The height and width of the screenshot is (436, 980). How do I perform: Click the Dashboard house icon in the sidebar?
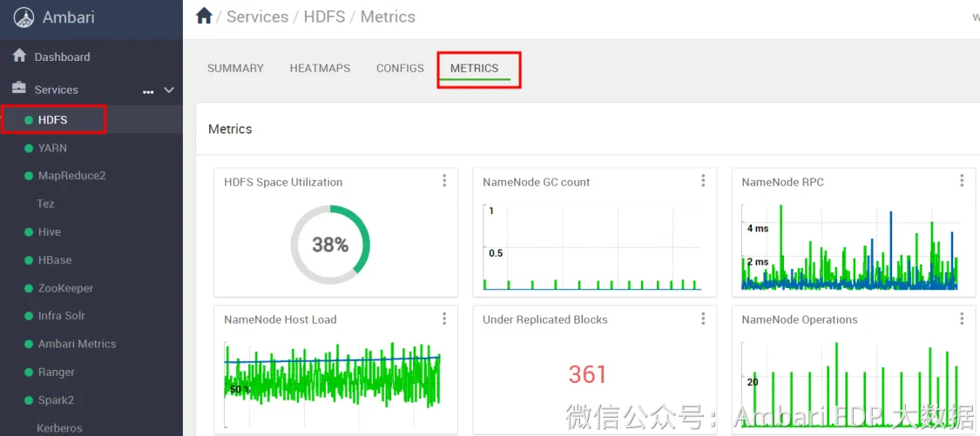[19, 56]
